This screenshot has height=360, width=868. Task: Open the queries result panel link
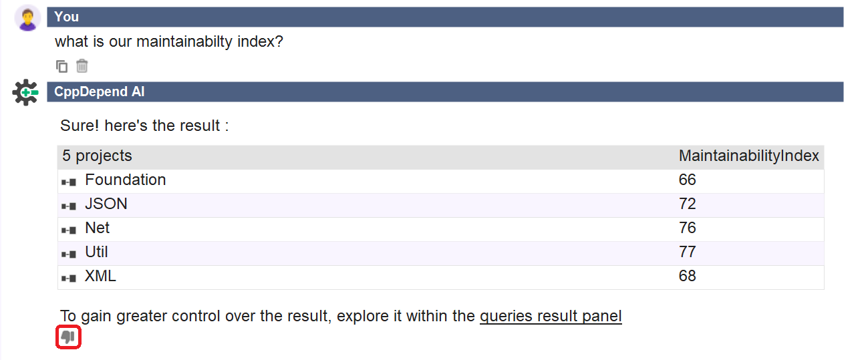coord(551,316)
